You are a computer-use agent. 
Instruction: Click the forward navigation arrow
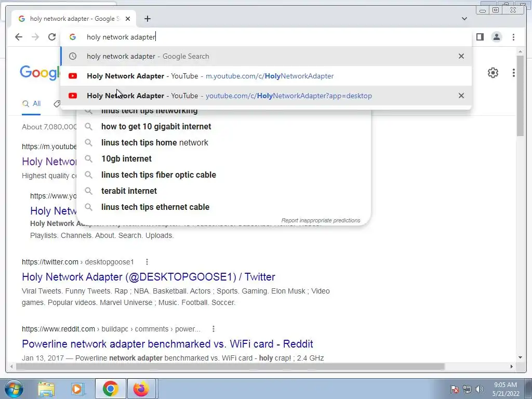tap(35, 37)
